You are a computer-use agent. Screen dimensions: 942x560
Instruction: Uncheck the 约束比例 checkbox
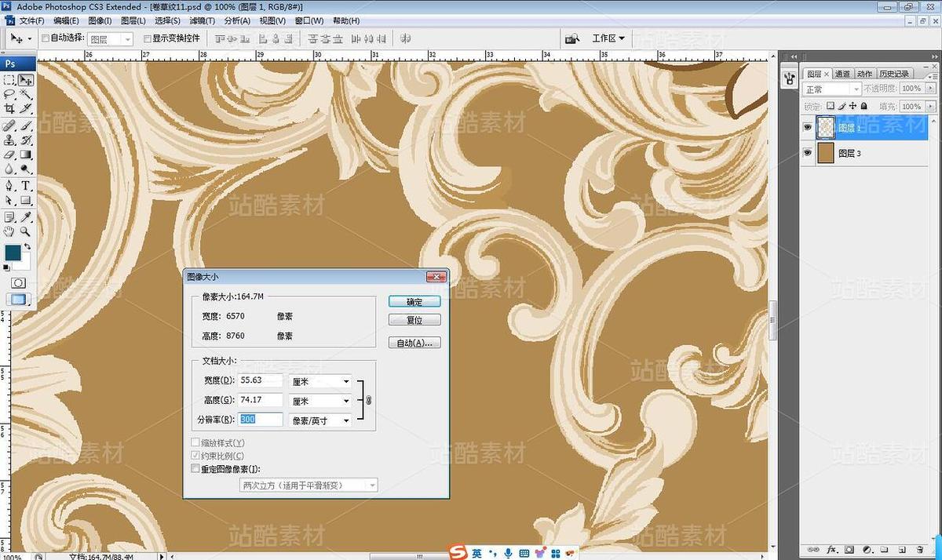pyautogui.click(x=195, y=456)
